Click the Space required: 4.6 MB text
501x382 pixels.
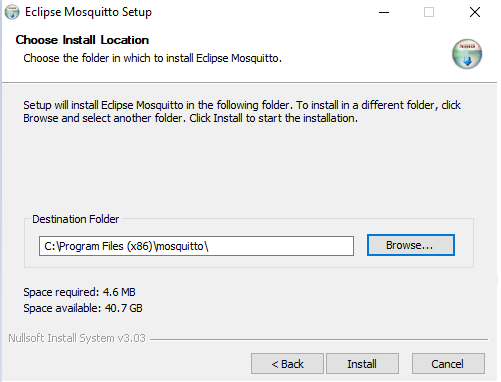(x=79, y=292)
